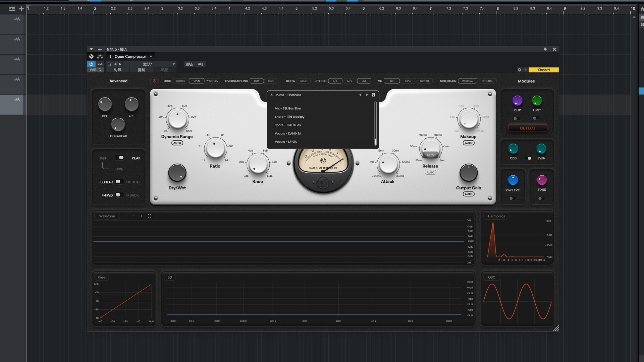The width and height of the screenshot is (644, 362).
Task: Click AUTO button under Dynamic Range
Action: [x=177, y=143]
